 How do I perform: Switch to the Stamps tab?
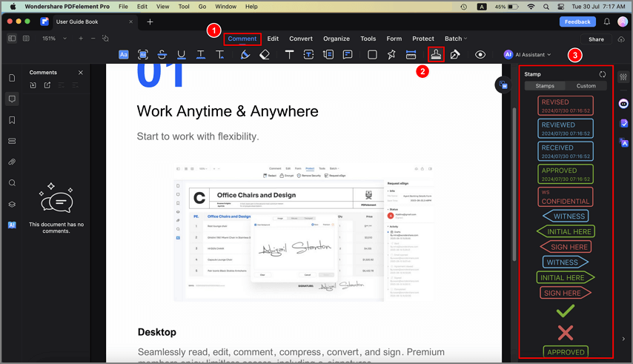pos(545,86)
